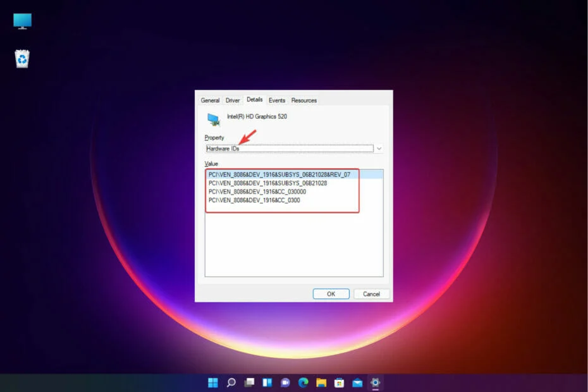Open Widgets icon on taskbar
588x392 pixels.
[267, 383]
